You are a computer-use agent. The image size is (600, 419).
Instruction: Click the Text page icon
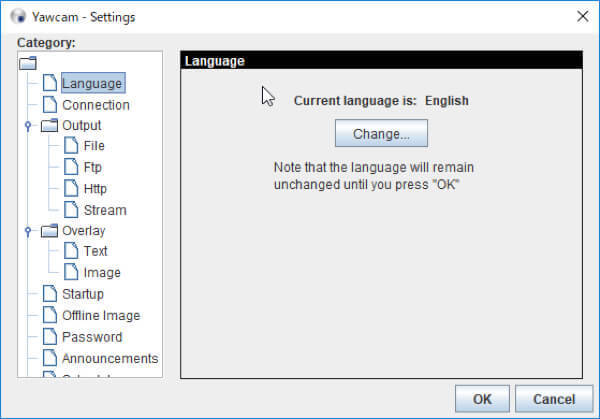click(71, 251)
